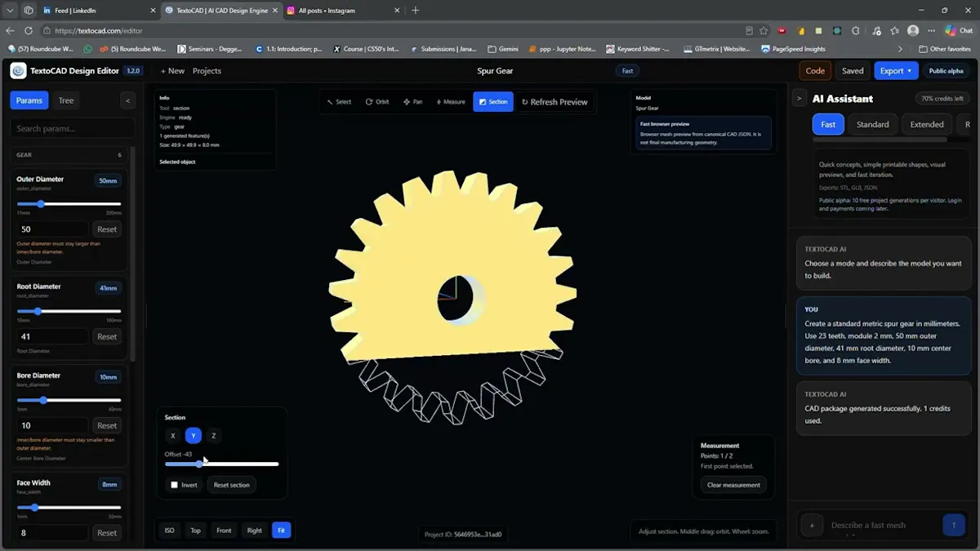This screenshot has width=980, height=551.
Task: Reload the page with the browser refresh icon
Action: (x=29, y=30)
